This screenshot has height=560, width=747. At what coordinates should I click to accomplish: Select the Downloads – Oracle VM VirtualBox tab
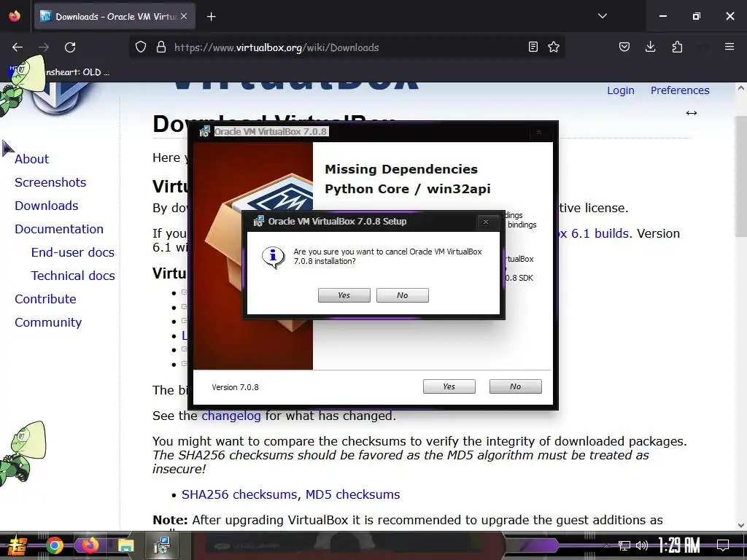tap(115, 17)
